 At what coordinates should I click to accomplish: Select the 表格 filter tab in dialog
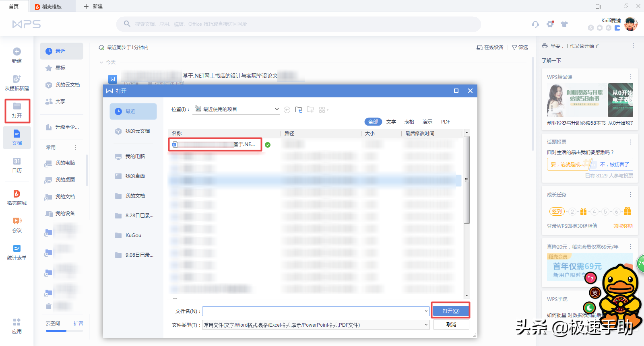409,122
